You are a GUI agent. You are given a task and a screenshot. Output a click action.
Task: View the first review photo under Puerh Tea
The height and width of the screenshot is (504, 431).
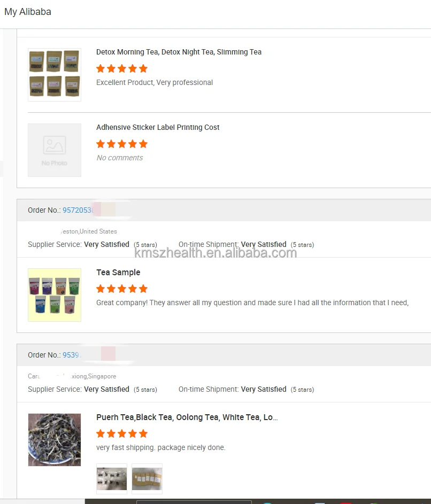(x=112, y=478)
